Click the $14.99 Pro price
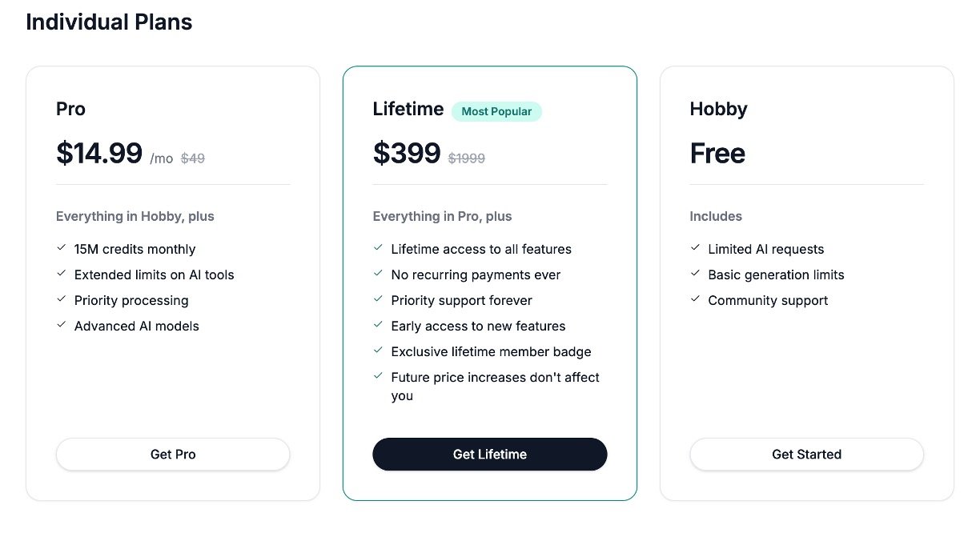This screenshot has height=533, width=980. pyautogui.click(x=99, y=153)
